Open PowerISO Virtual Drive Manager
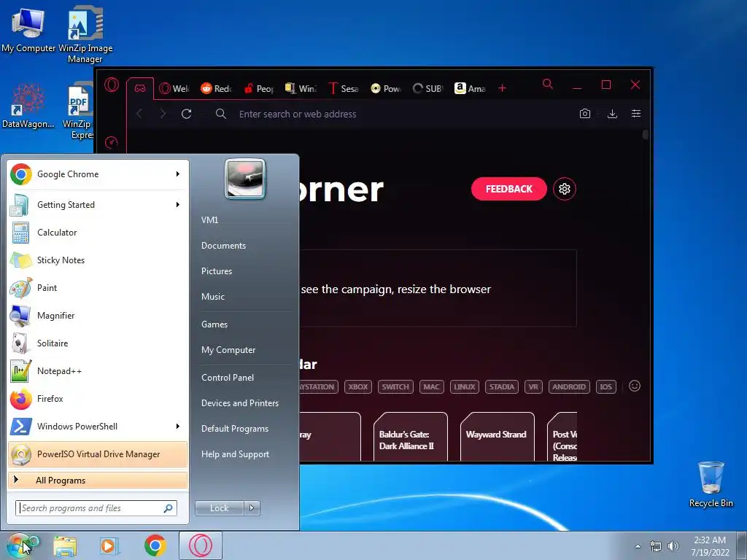 (98, 454)
